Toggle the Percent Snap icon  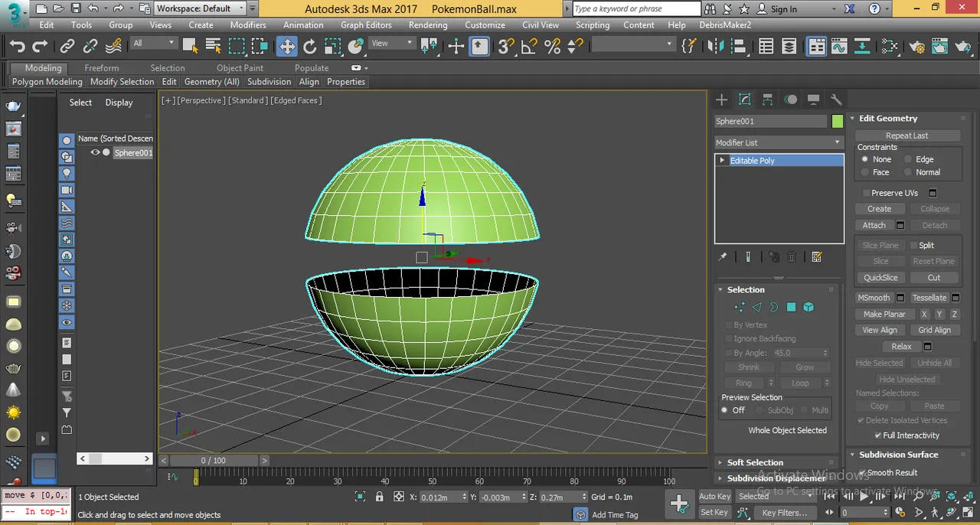552,47
